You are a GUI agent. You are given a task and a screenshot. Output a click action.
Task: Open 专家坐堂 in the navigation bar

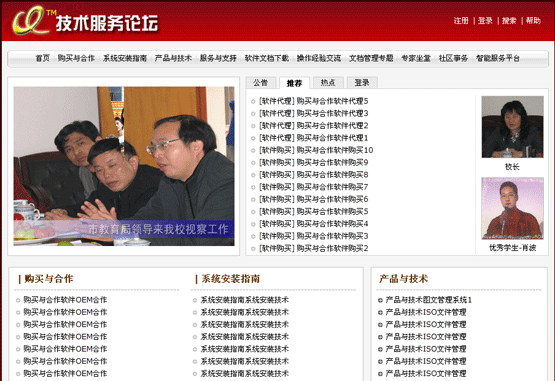click(x=416, y=58)
